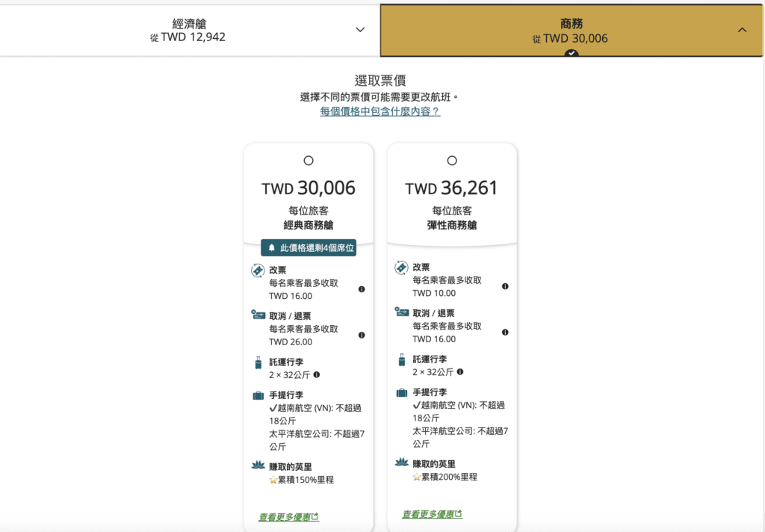Switch to the 經濟艙 tab

pyautogui.click(x=190, y=30)
